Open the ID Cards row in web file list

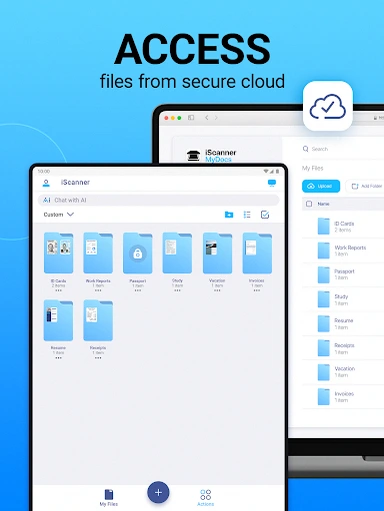[x=343, y=226]
